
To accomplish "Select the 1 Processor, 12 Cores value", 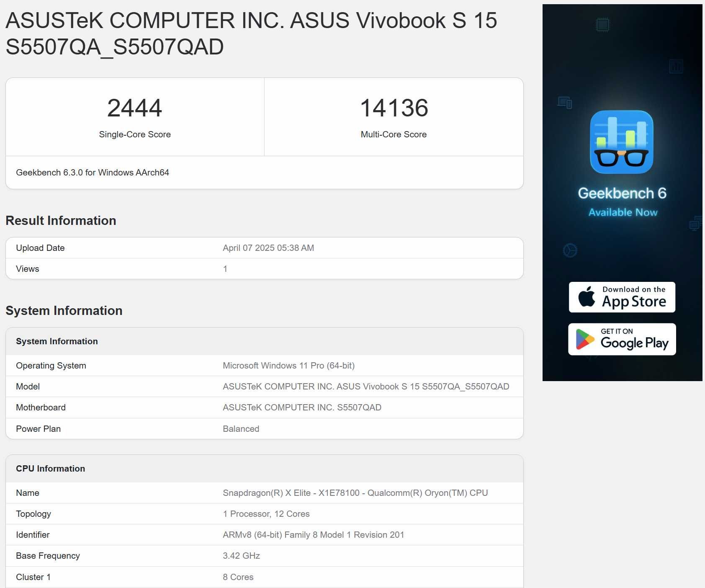I will pos(266,514).
